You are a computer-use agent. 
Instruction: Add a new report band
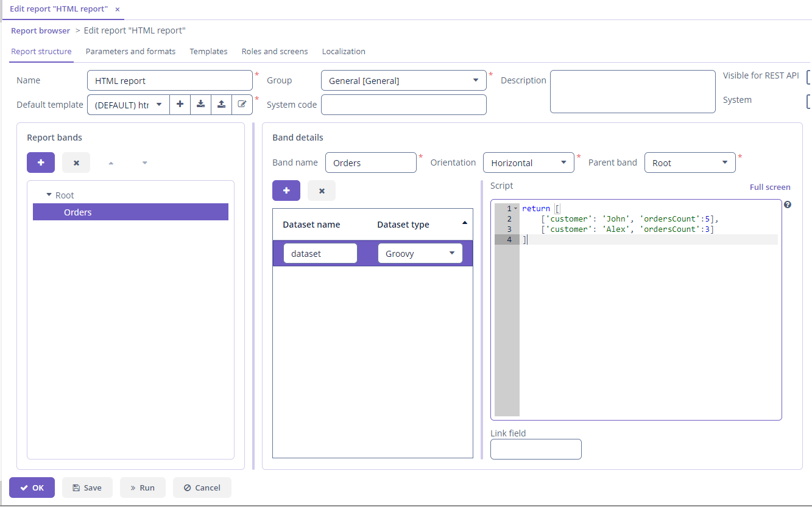pyautogui.click(x=40, y=163)
